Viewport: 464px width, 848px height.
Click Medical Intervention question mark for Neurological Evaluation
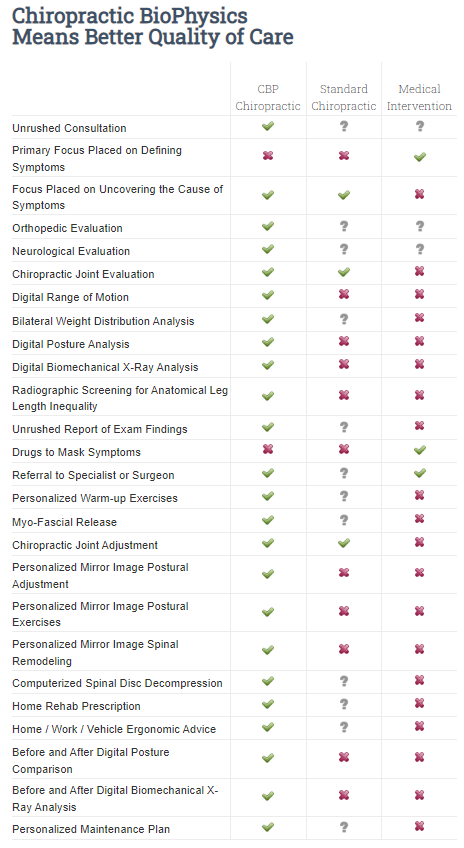pyautogui.click(x=420, y=250)
